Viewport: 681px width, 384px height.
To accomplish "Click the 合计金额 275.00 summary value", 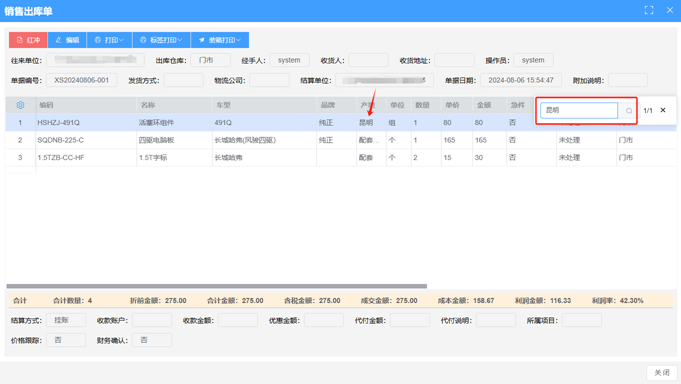I will tap(235, 301).
